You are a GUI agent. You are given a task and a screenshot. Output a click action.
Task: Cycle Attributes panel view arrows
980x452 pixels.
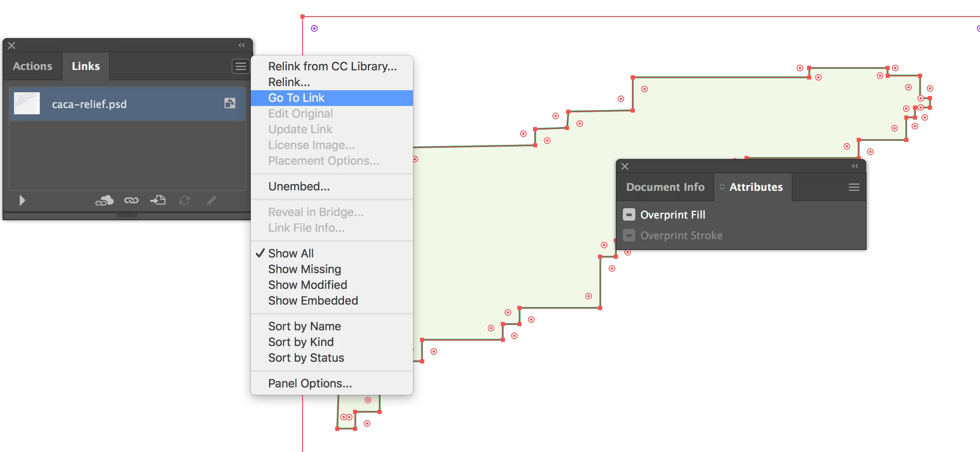[722, 187]
